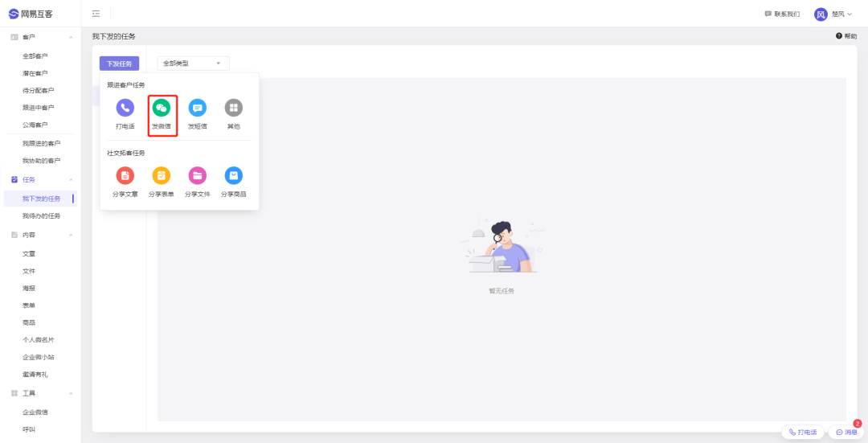Open 我待办的任务 in the sidebar

click(41, 216)
